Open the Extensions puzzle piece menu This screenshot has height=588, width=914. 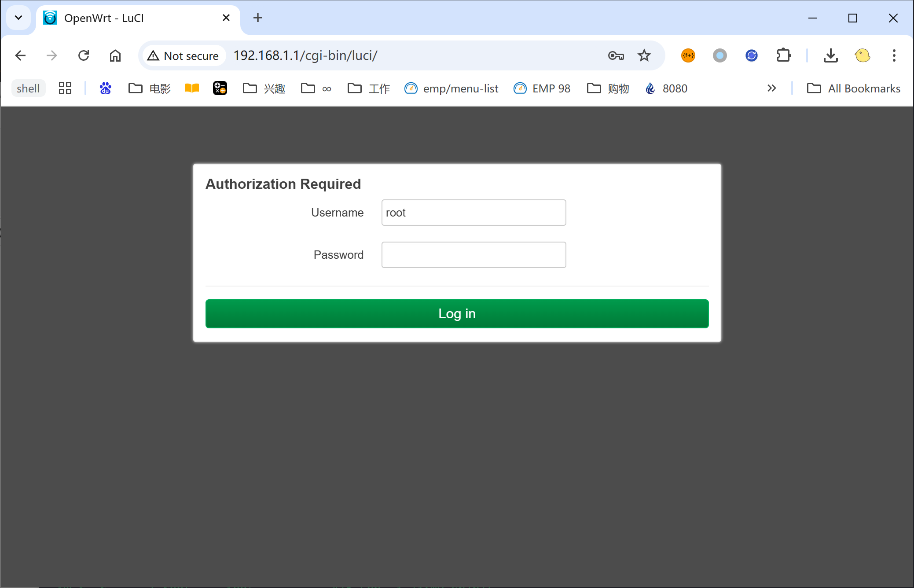click(x=784, y=55)
